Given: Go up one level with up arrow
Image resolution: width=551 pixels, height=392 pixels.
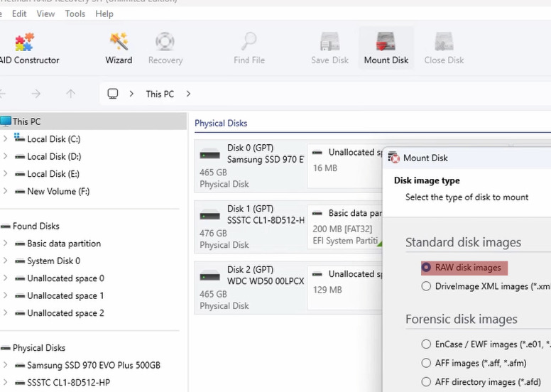Looking at the screenshot, I should (x=70, y=94).
